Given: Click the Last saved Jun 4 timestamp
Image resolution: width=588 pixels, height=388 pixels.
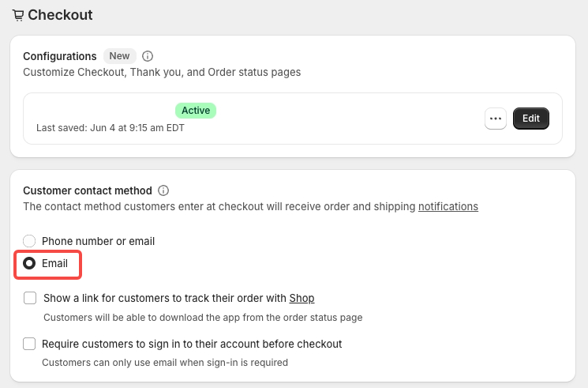Looking at the screenshot, I should (110, 128).
